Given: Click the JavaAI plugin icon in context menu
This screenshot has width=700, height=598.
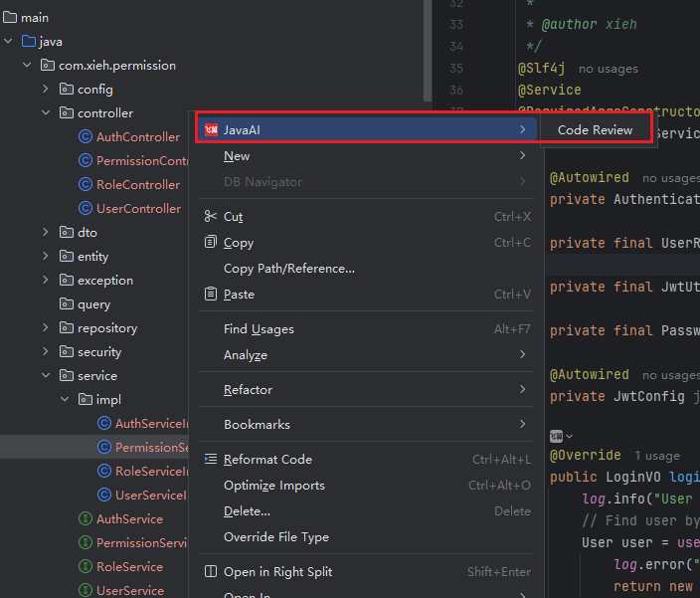Looking at the screenshot, I should tap(210, 130).
